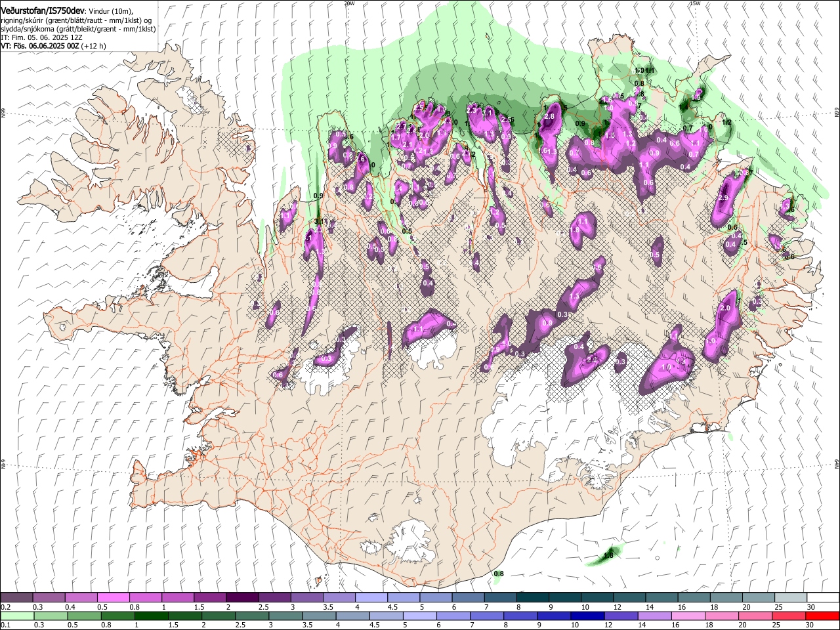Screen dimensions: 840x630
Task: Pick the snow legend swatch starting at 6
Action: 469,597
